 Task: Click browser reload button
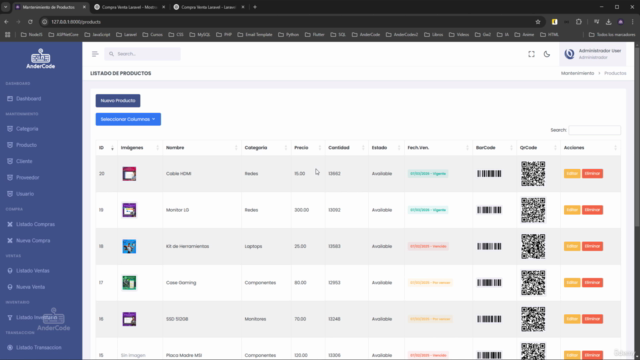click(30, 22)
